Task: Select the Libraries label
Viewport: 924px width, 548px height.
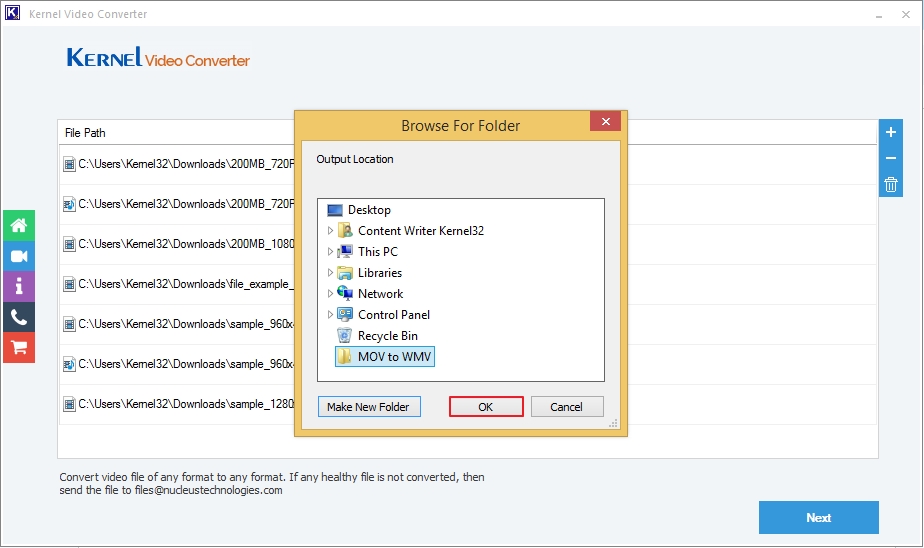Action: point(380,273)
